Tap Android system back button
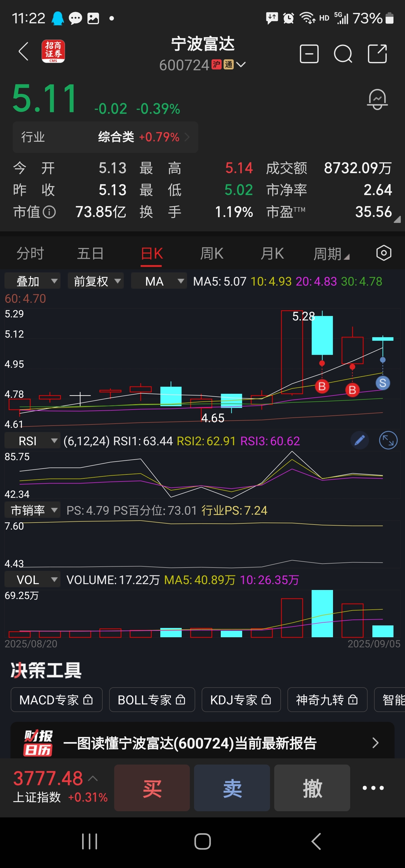The width and height of the screenshot is (405, 868). [x=316, y=841]
